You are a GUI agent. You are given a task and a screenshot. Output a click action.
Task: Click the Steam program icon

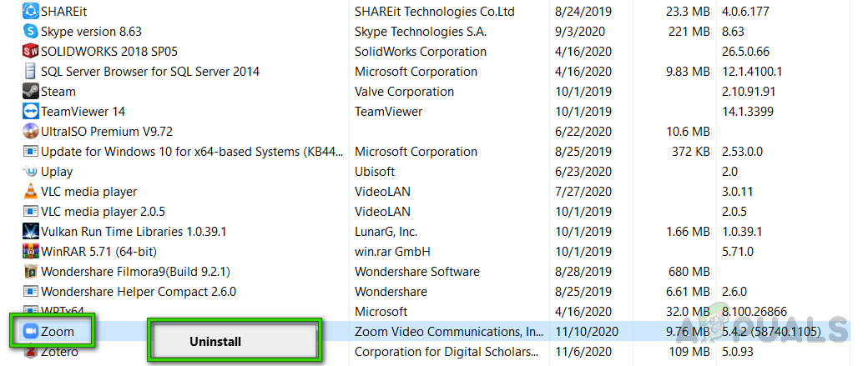pyautogui.click(x=30, y=92)
